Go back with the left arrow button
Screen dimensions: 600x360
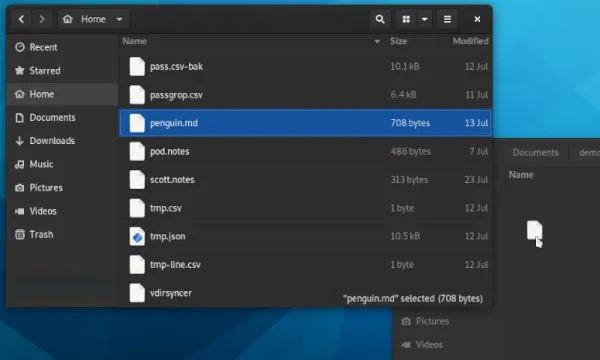(x=21, y=19)
